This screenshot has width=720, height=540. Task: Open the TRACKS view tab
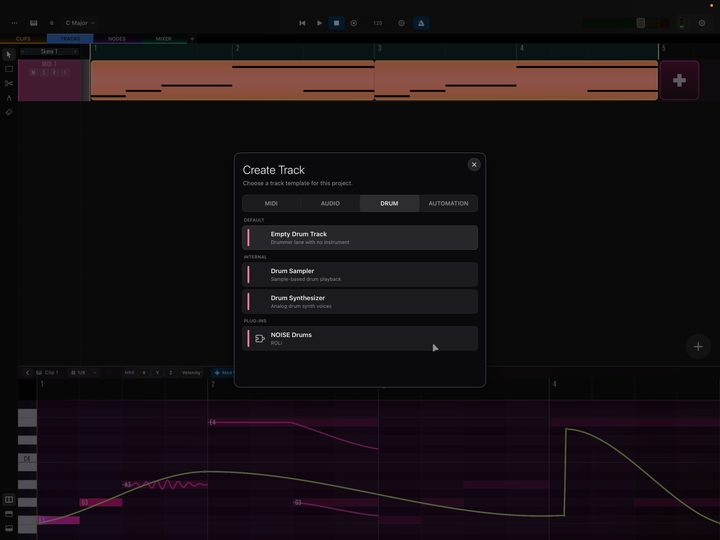coord(70,39)
